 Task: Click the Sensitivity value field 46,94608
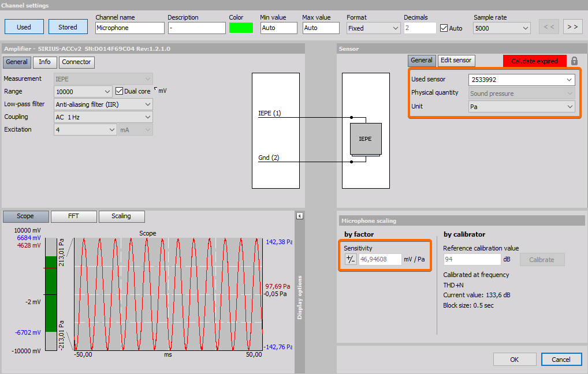380,259
